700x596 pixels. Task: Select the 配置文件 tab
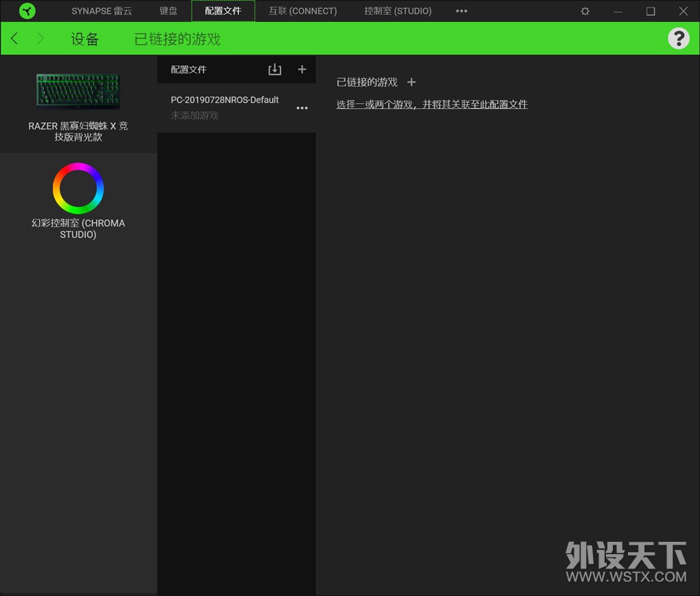(x=223, y=11)
